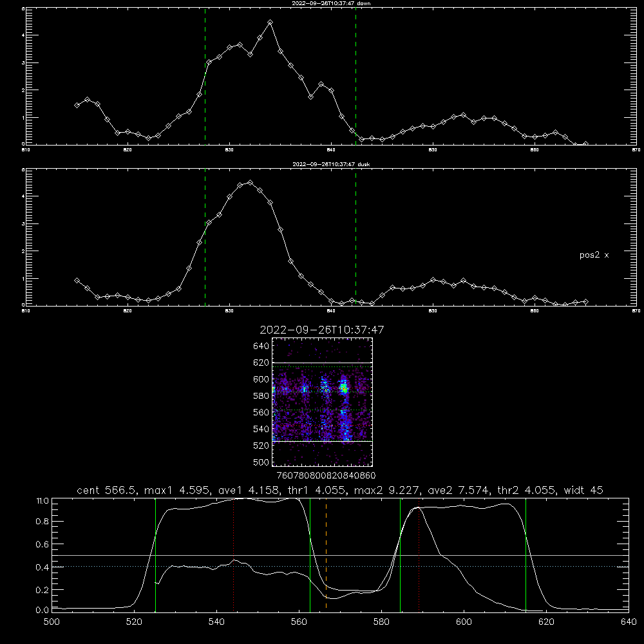The width and height of the screenshot is (644, 644).
Task: Click the solid green line near 563
Action: click(310, 554)
